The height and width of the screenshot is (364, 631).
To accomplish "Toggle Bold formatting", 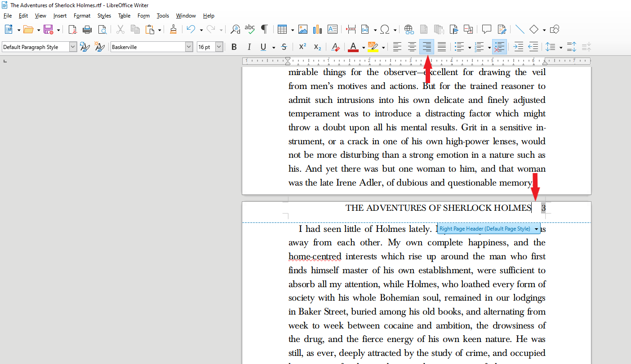I will click(234, 47).
